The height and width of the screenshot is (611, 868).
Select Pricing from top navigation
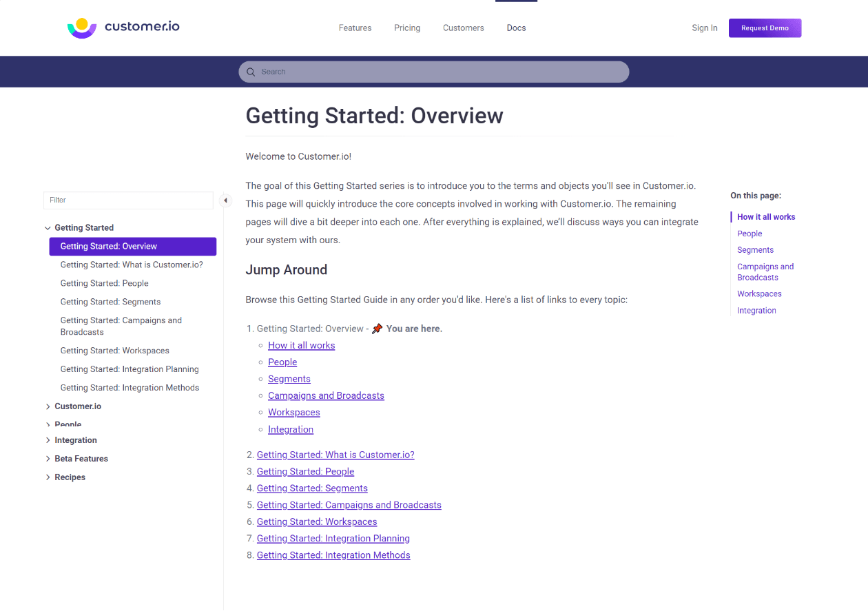coord(407,28)
